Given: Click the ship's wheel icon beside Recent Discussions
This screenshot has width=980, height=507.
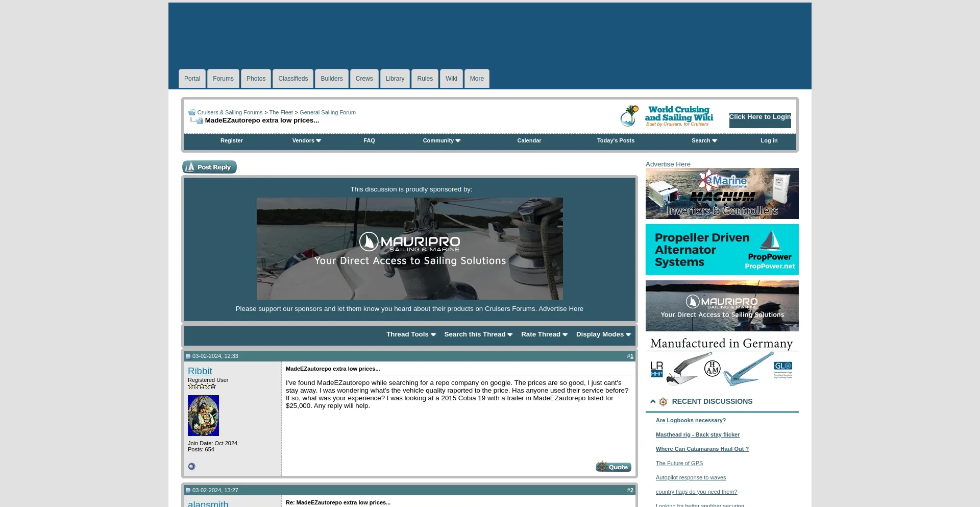Looking at the screenshot, I should [663, 402].
